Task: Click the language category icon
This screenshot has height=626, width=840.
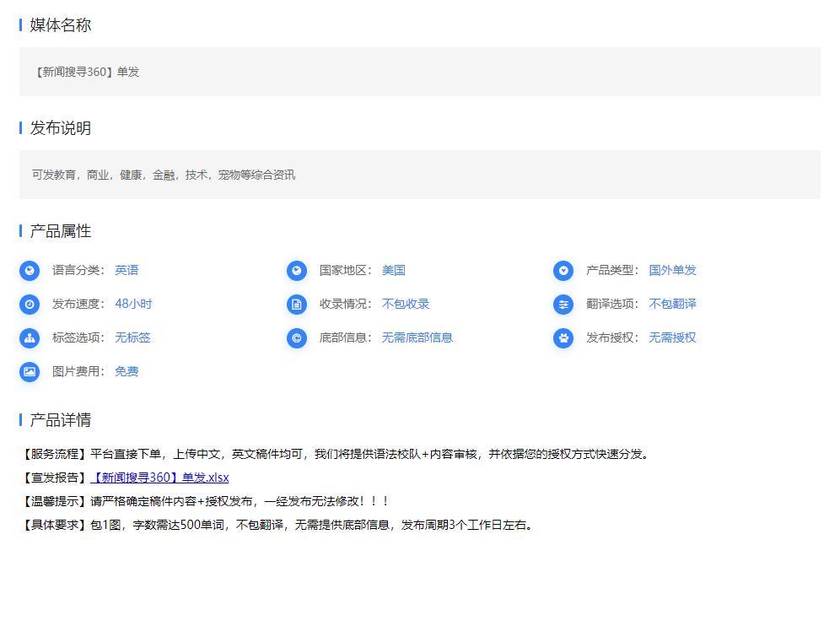Action: 30,271
